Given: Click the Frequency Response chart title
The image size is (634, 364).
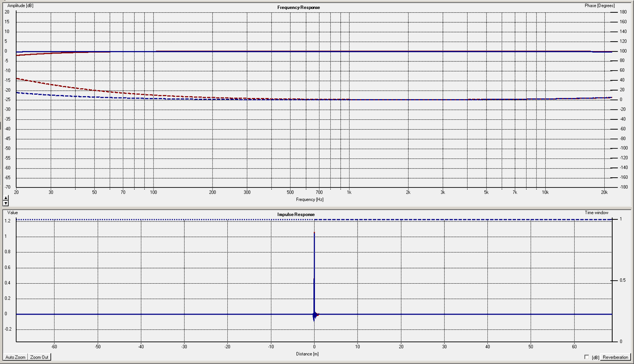Looking at the screenshot, I should [x=298, y=7].
